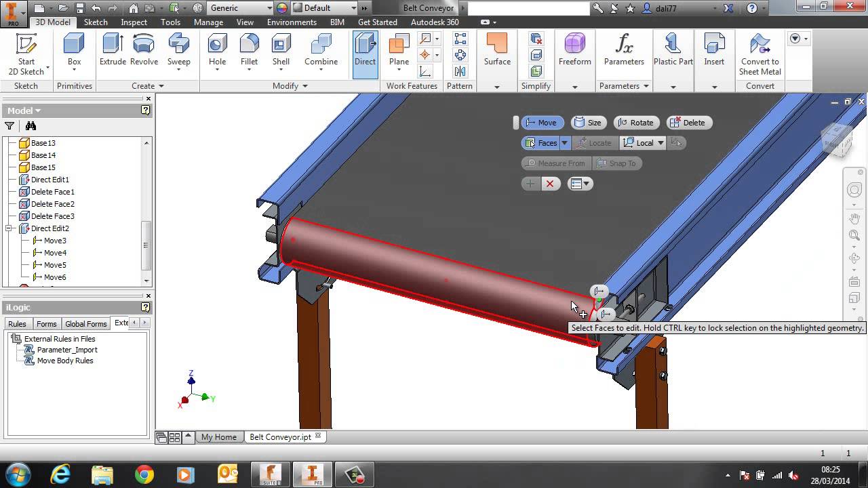Switch to the My Home document tab

[218, 437]
